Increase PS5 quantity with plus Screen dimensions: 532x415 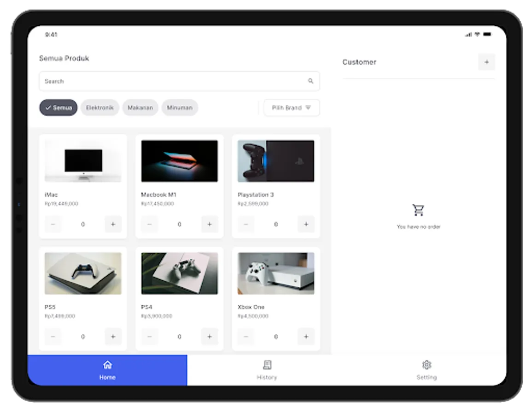[113, 337]
